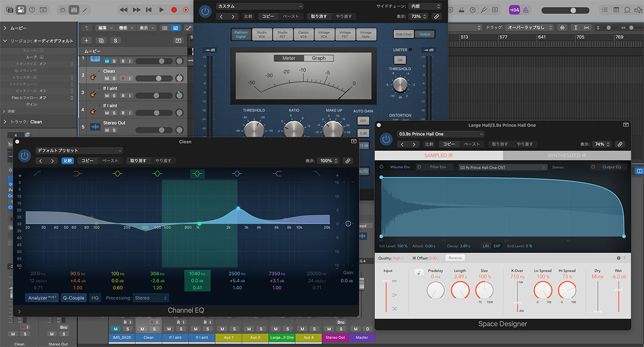Image resolution: width=644 pixels, height=347 pixels.
Task: Click the record button in transport bar
Action: coord(173,10)
